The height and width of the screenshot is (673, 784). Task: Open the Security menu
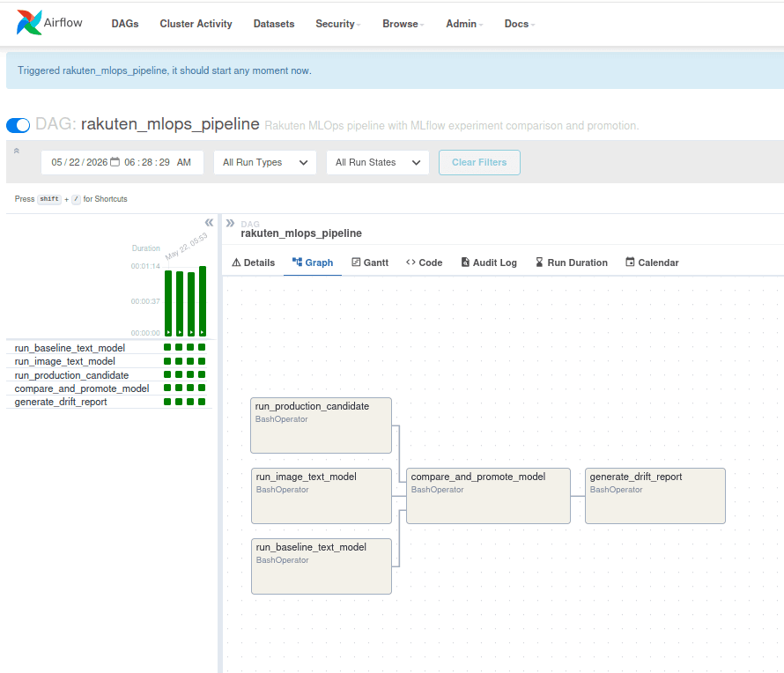(338, 24)
